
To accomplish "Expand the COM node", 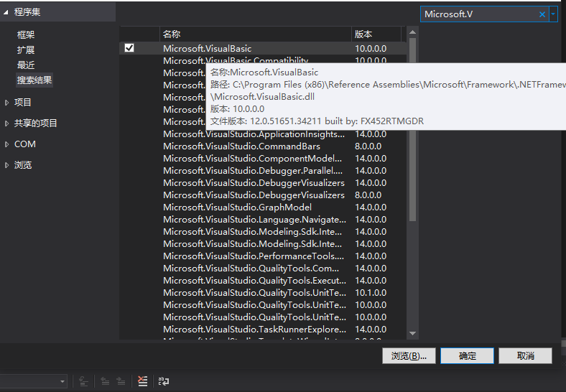I will coord(6,144).
